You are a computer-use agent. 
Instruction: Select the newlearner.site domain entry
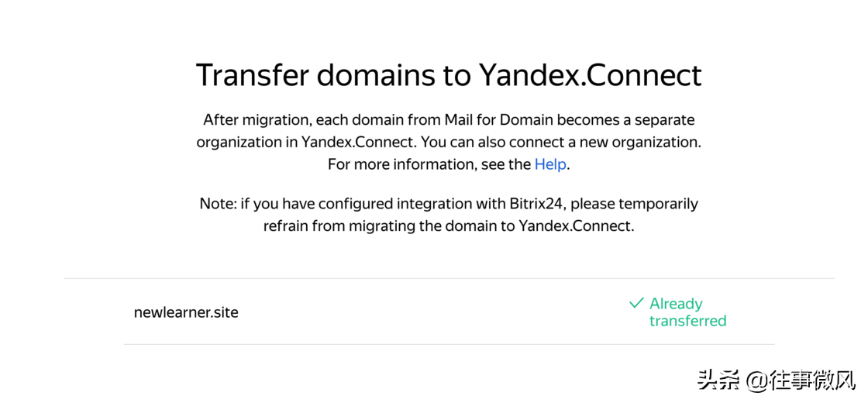tap(186, 313)
